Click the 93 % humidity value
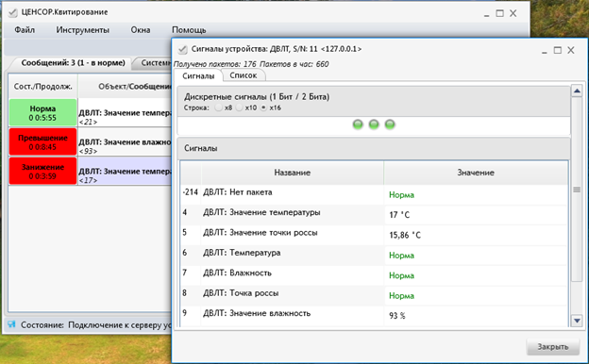The height and width of the screenshot is (364, 589). pyautogui.click(x=397, y=316)
